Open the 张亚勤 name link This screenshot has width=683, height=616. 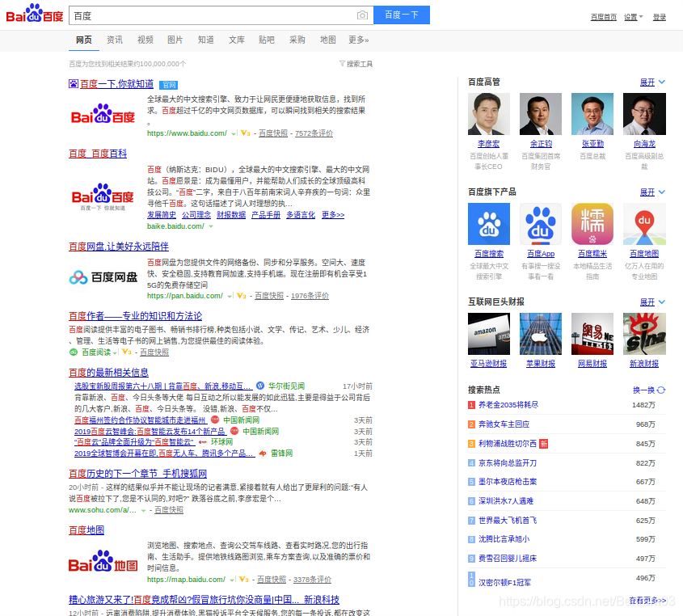pyautogui.click(x=592, y=144)
